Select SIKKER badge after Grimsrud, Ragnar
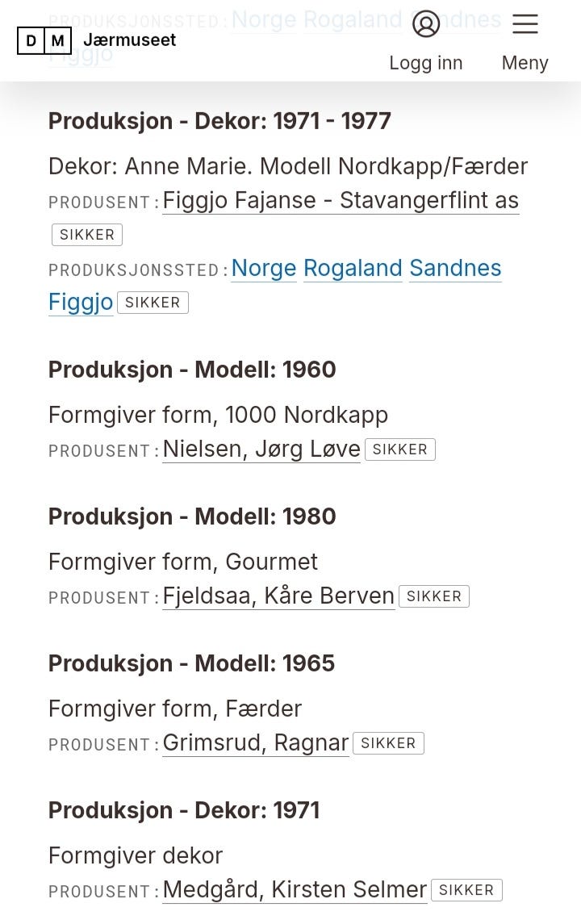 click(x=388, y=743)
